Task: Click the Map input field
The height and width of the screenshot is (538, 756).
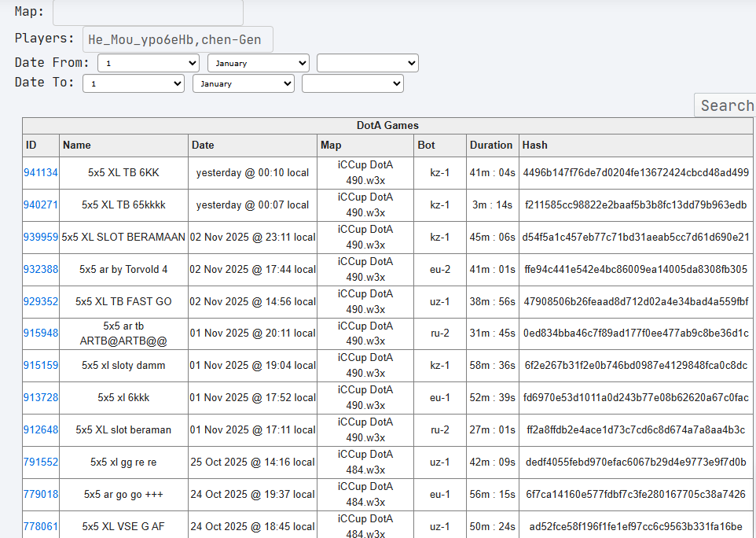Action: tap(148, 12)
